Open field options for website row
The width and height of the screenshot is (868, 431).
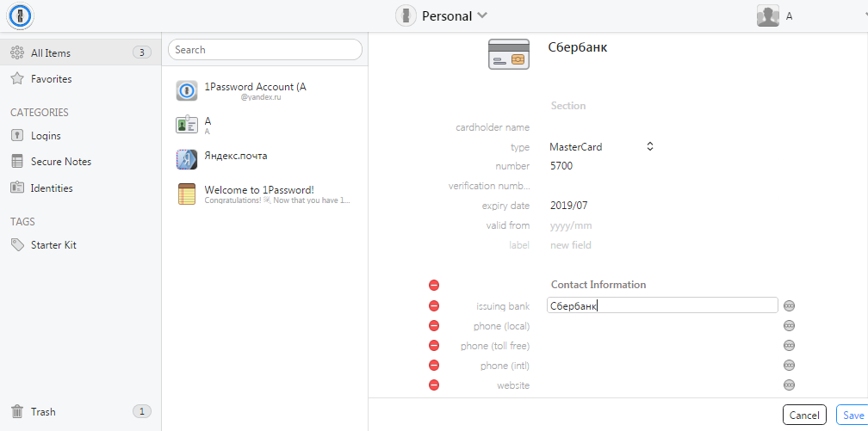pyautogui.click(x=789, y=385)
